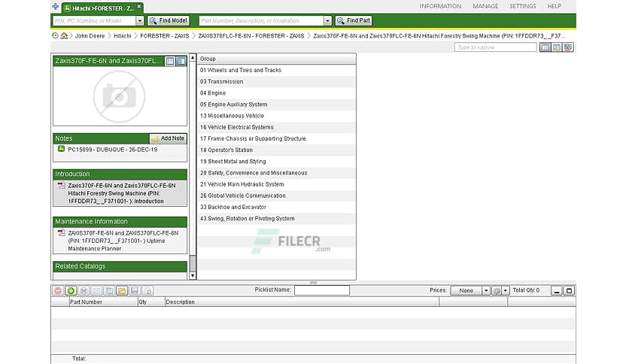Click the open picklist folder icon
The image size is (629, 364).
tap(122, 290)
